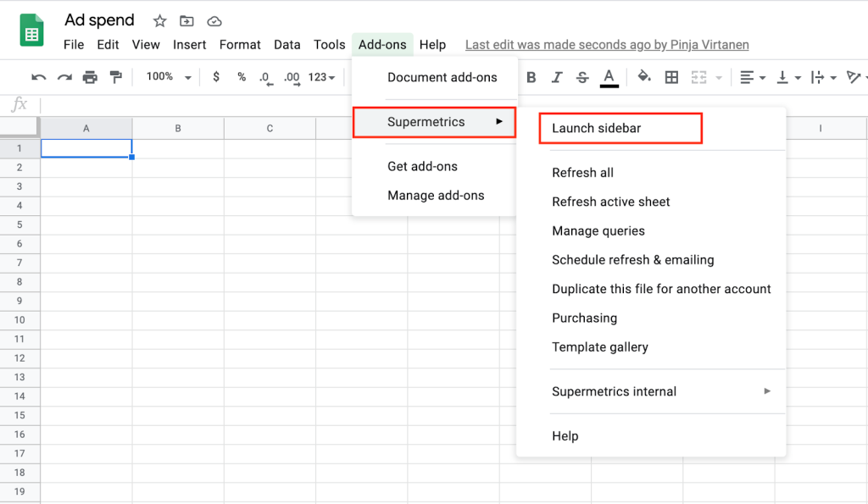Choose Manage add-ons
The height and width of the screenshot is (504, 868).
pos(435,196)
